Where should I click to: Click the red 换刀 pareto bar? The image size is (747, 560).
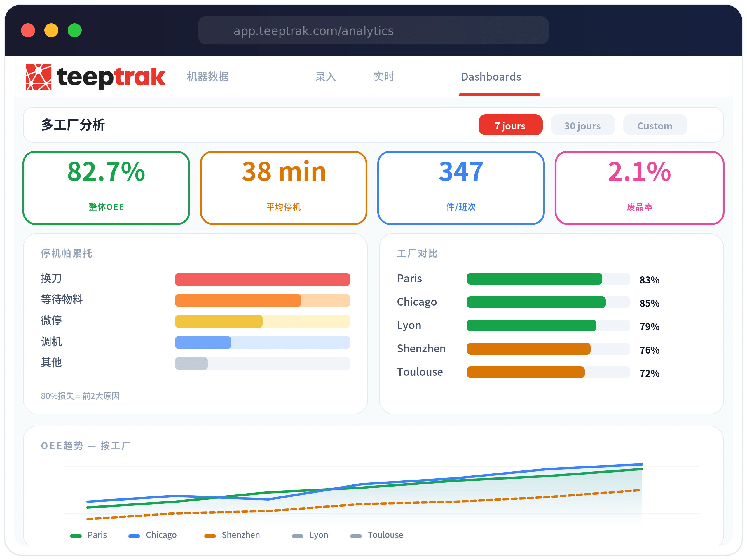[x=262, y=279]
